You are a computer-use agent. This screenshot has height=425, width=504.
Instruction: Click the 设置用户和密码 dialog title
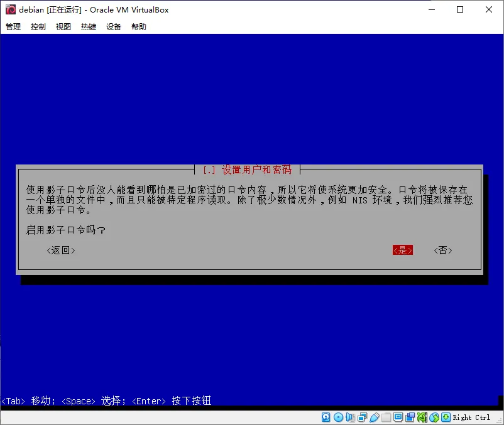pyautogui.click(x=257, y=169)
